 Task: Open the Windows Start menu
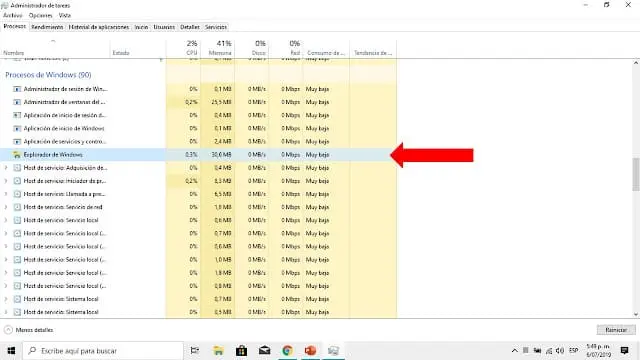point(11,351)
